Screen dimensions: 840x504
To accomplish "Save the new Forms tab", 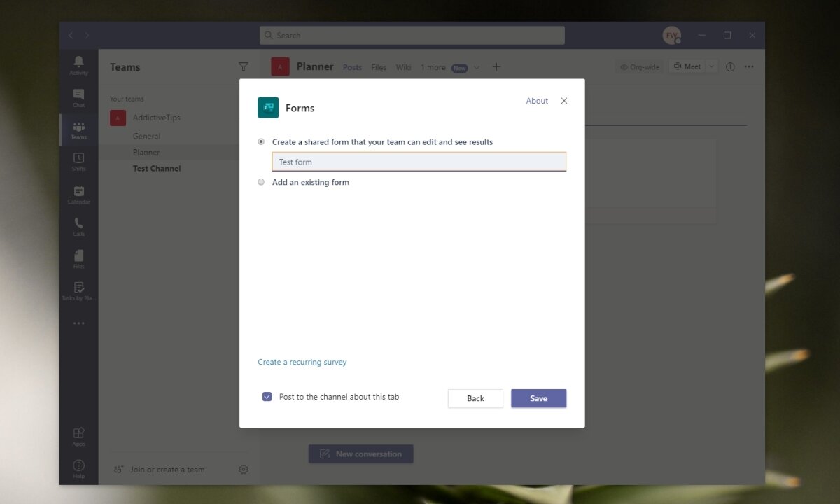I will click(x=538, y=398).
